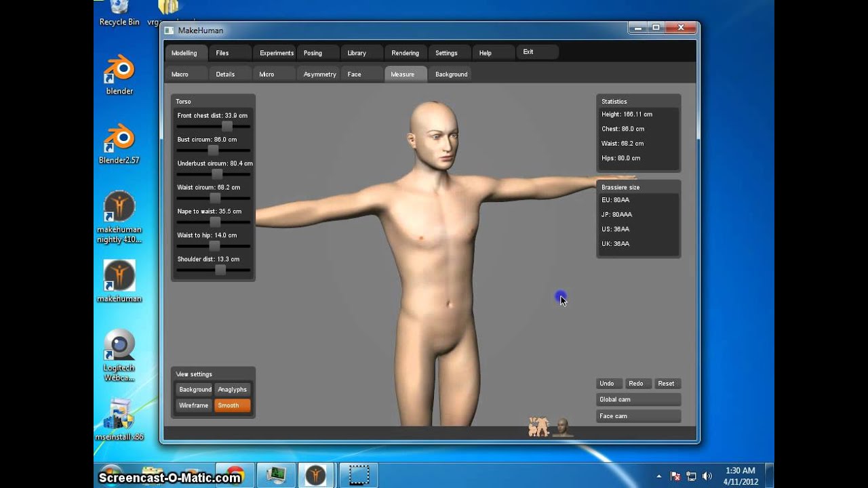Click the Waist: 68.2 cm statistic

(x=623, y=144)
